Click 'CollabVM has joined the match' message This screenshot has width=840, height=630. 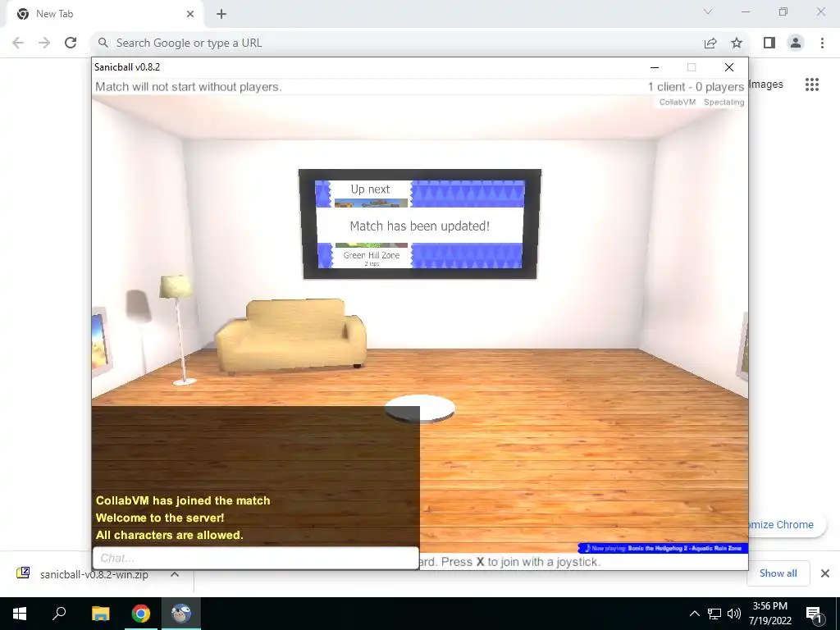(183, 500)
